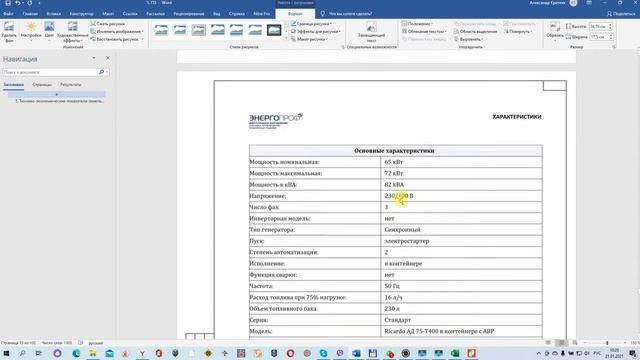
Task: Open the Rotate (Повернуть) dropdown
Action: (518, 31)
